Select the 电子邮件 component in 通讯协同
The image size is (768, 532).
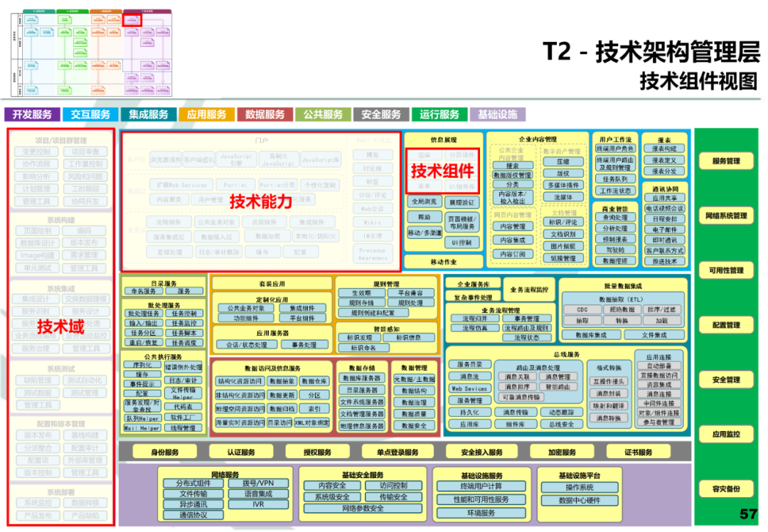coord(666,229)
